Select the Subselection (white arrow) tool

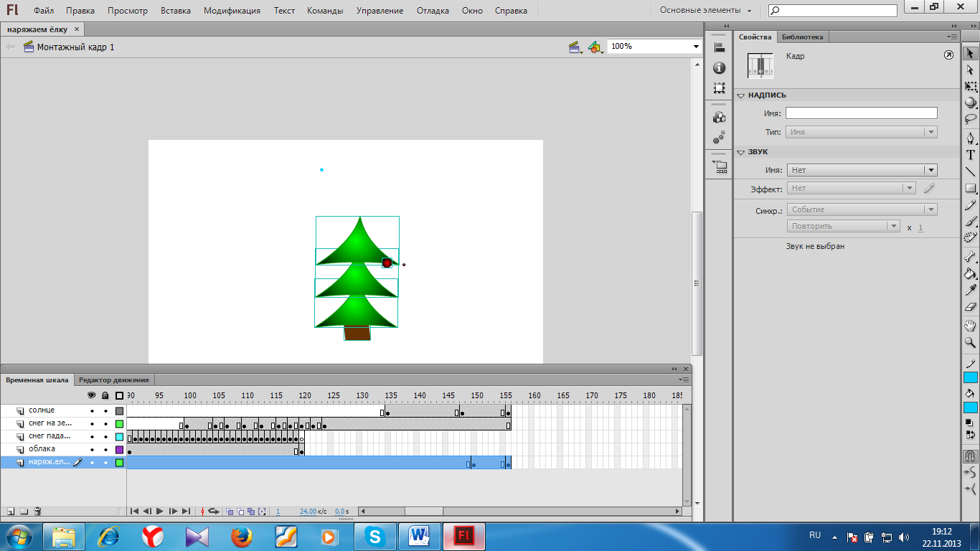970,70
